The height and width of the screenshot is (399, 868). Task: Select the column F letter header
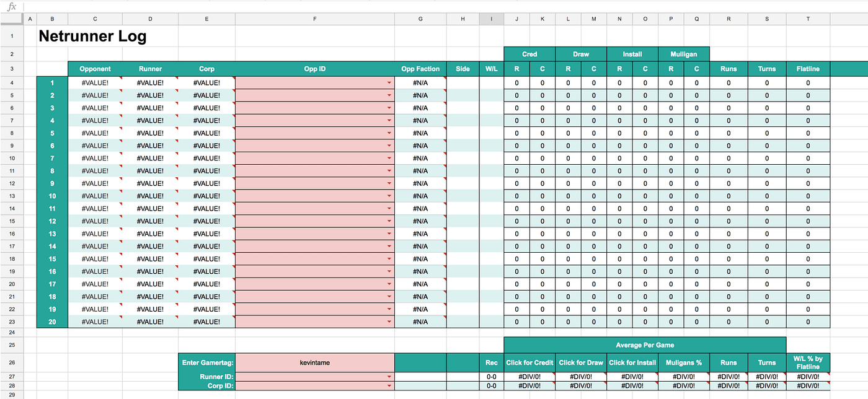[314, 19]
